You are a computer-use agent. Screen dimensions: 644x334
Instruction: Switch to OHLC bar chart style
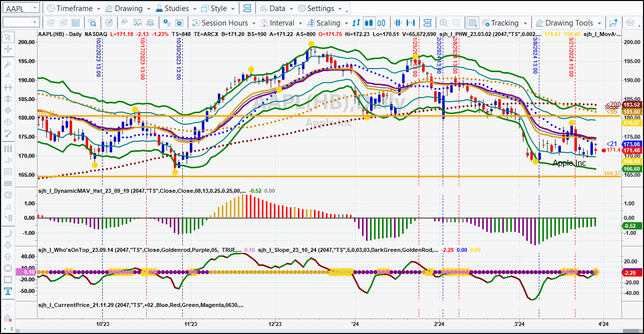(357, 23)
